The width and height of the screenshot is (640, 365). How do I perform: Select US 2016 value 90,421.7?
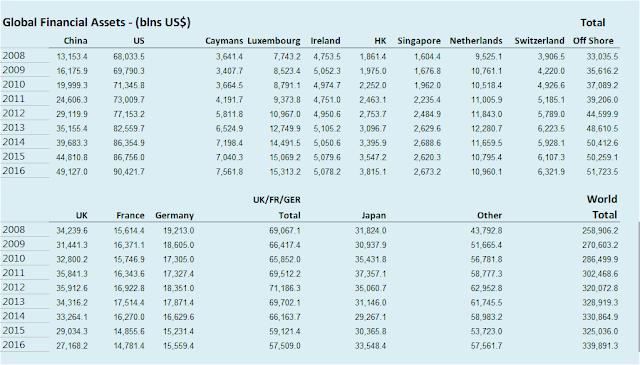click(x=129, y=172)
